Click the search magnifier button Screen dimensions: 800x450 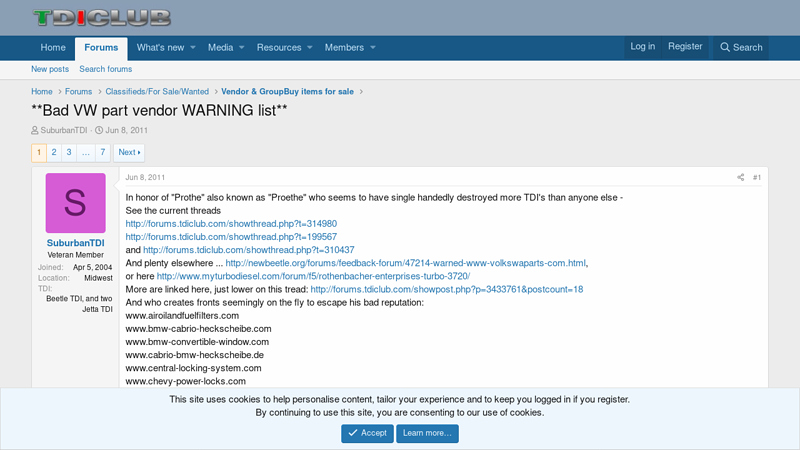741,47
